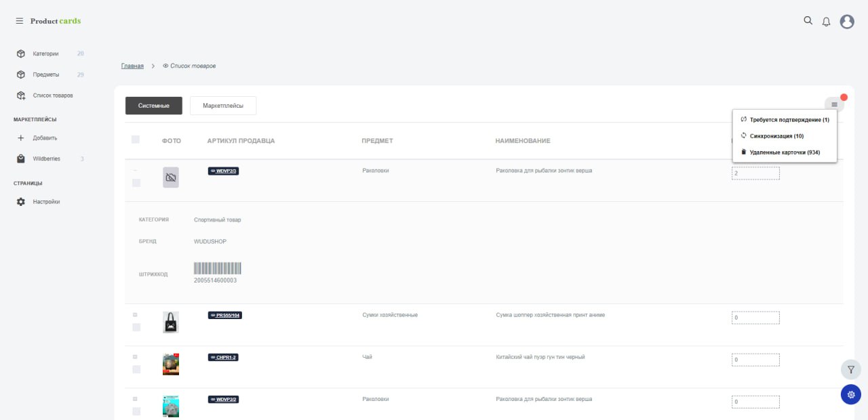Expand details of the CHPR1-2 row
Image resolution: width=868 pixels, height=420 pixels.
[x=135, y=357]
